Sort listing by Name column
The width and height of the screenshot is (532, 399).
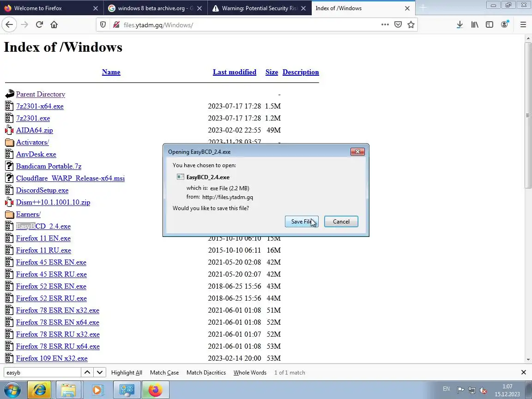[x=111, y=72]
